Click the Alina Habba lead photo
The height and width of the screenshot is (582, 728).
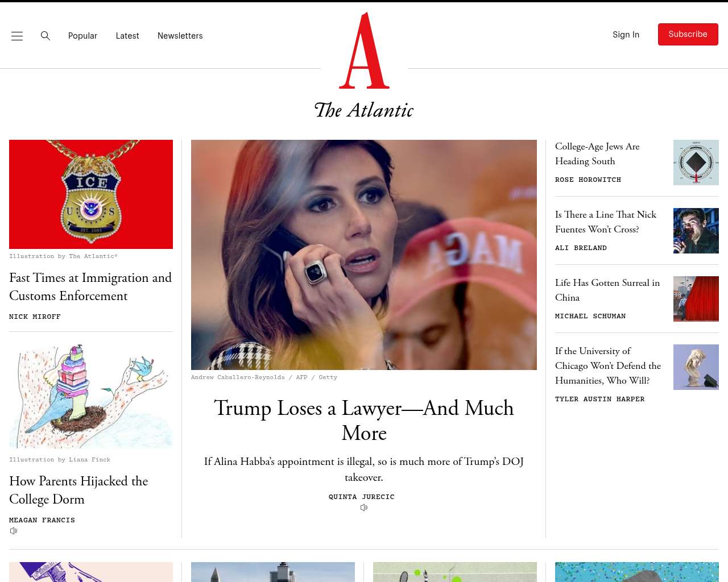364,255
